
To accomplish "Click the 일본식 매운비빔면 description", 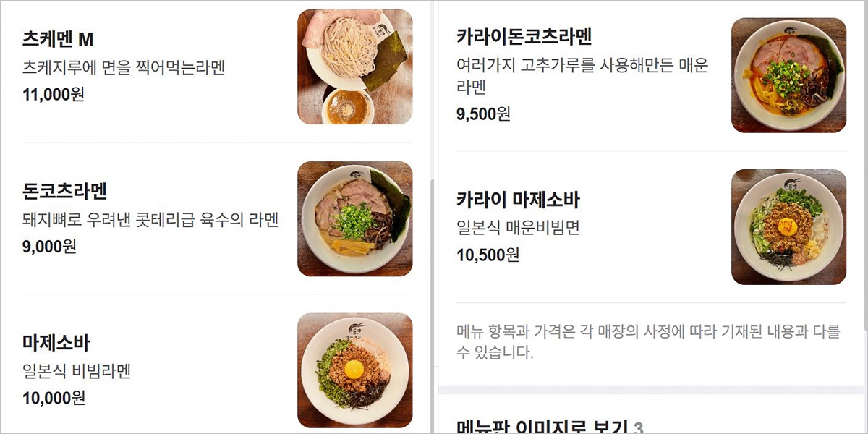I will (518, 228).
